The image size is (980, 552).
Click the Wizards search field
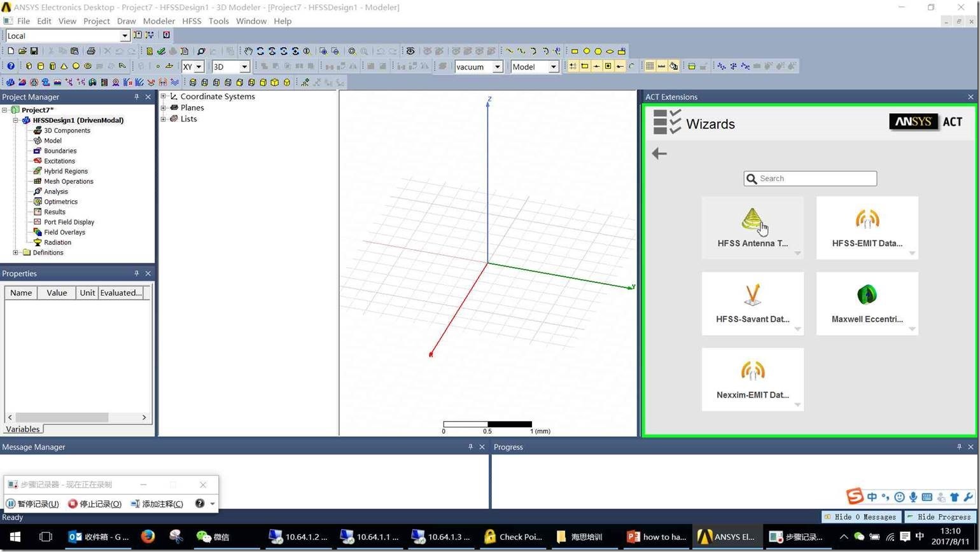coord(810,179)
